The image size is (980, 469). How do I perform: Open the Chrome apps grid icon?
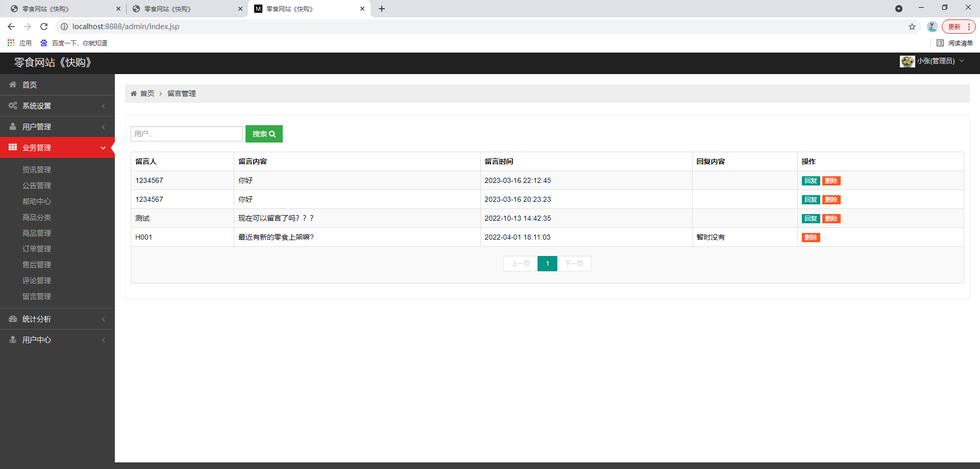11,43
